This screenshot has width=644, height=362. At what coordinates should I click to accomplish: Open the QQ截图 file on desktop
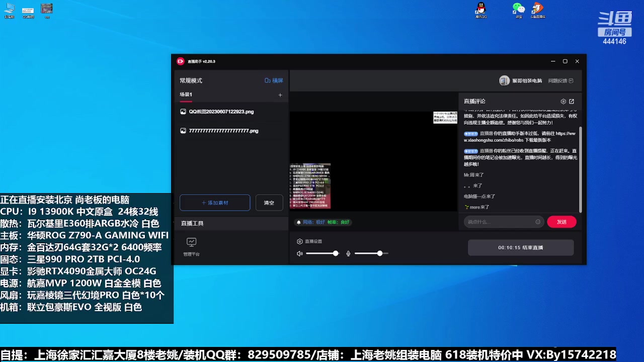(x=28, y=12)
